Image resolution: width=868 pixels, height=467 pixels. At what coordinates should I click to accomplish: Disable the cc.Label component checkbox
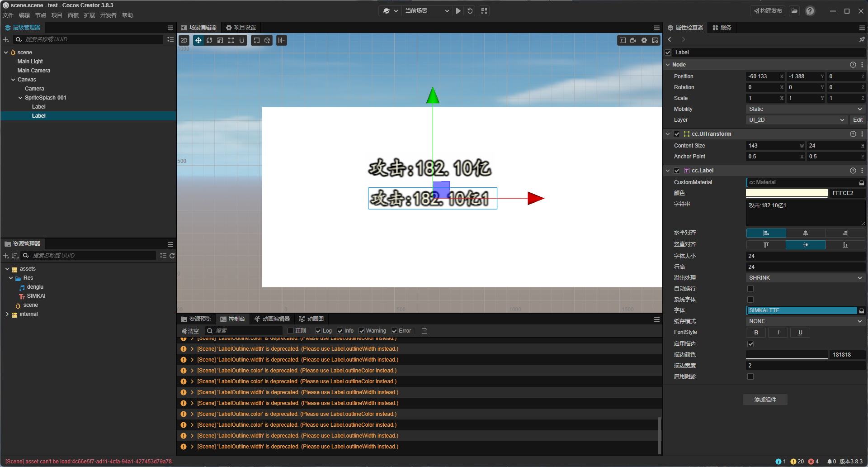tap(677, 171)
